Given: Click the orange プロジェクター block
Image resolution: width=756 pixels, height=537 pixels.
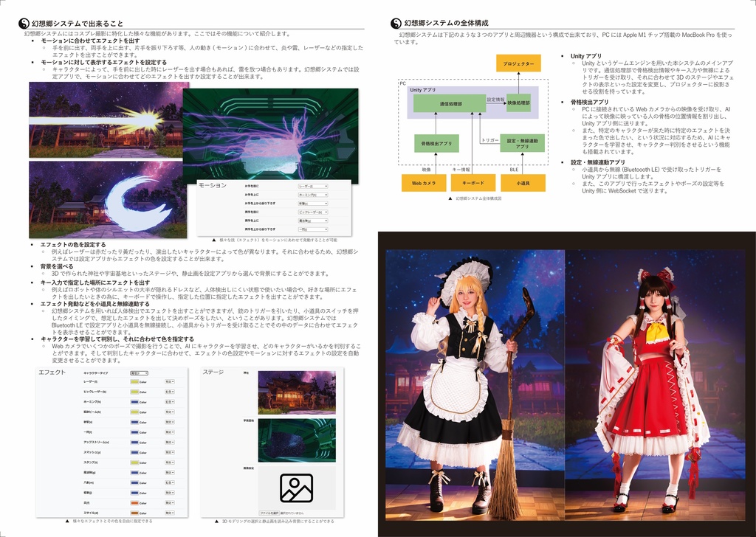Looking at the screenshot, I should pyautogui.click(x=518, y=63).
